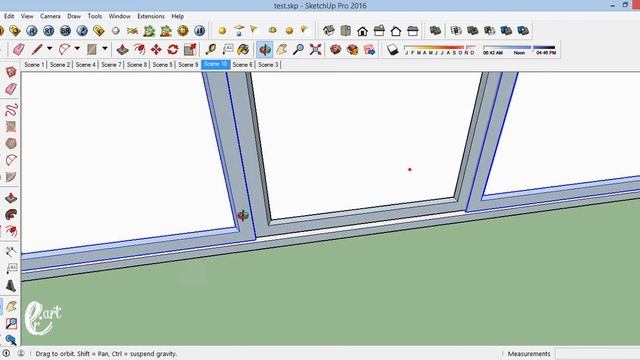Select the Tape Measure tool in top toolbar
The image size is (640, 360).
(x=211, y=49)
